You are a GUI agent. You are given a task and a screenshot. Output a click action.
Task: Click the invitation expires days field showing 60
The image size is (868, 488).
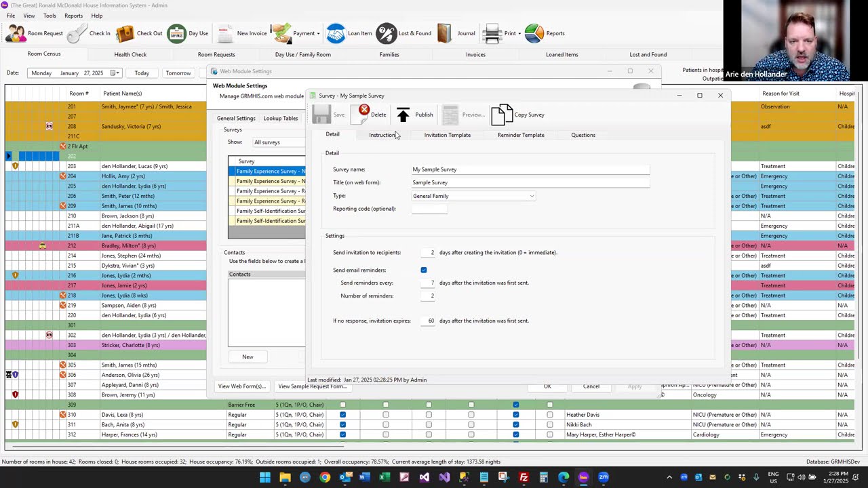point(427,321)
